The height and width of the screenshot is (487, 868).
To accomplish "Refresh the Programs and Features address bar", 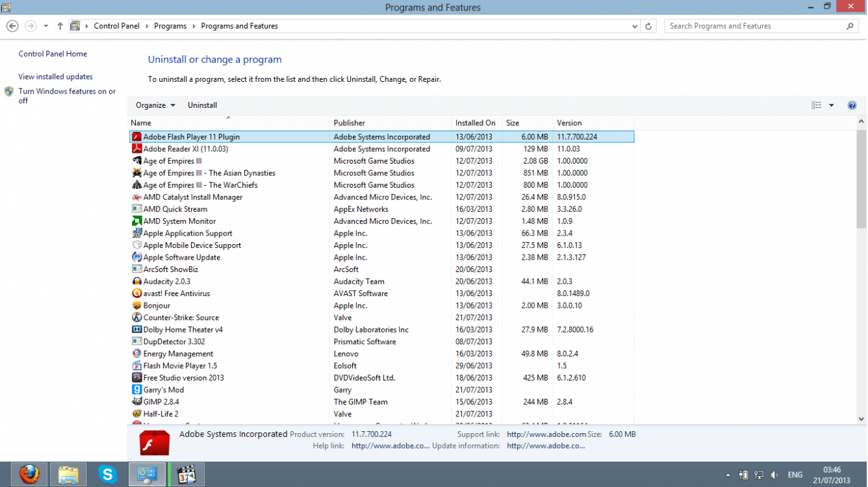I will (x=648, y=26).
